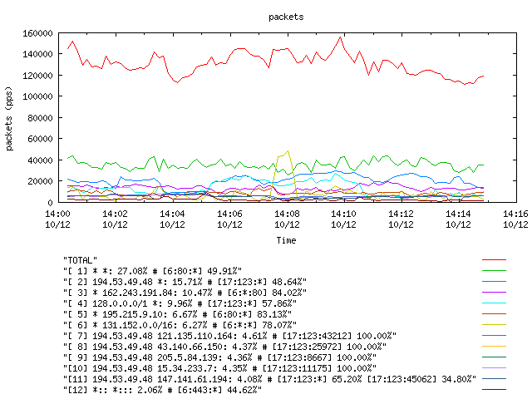Image resolution: width=532 pixels, height=399 pixels.
Task: Select legend entry [11] 147.141.61.194
Action: pos(269,379)
